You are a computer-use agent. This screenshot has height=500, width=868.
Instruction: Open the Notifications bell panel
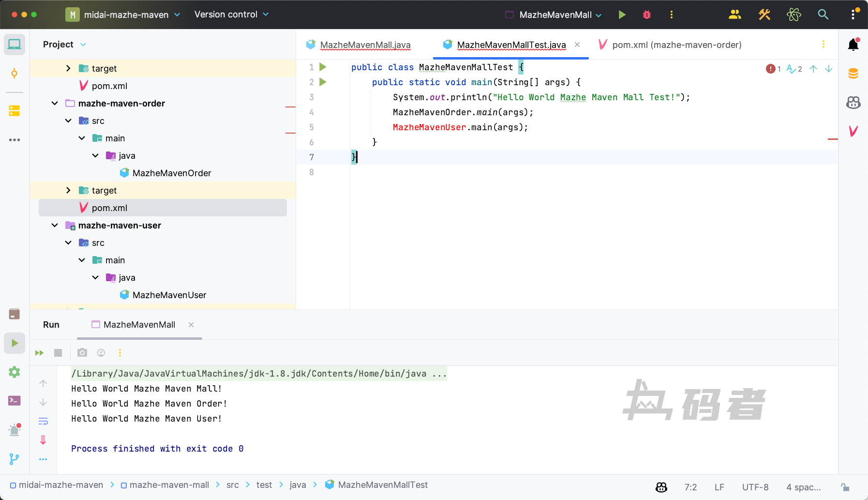(853, 45)
